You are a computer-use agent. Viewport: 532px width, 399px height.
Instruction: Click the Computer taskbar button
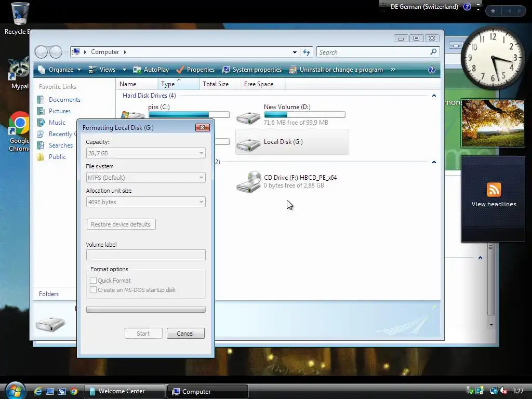pos(208,391)
